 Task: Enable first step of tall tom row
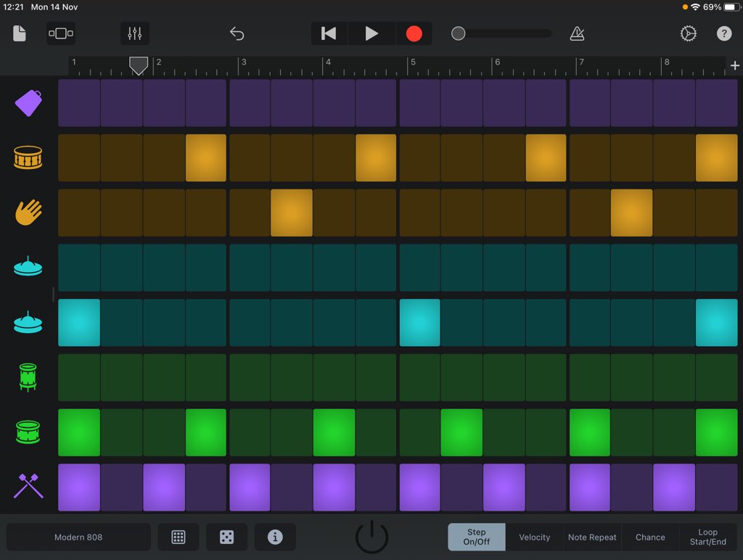click(79, 378)
